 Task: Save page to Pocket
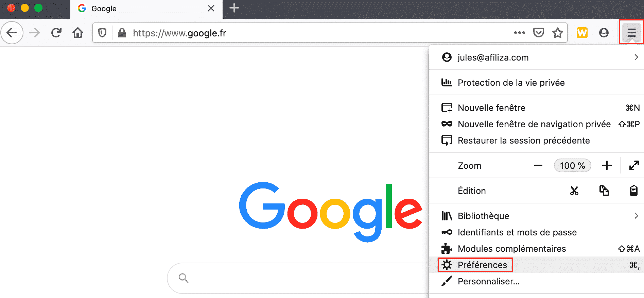tap(538, 33)
